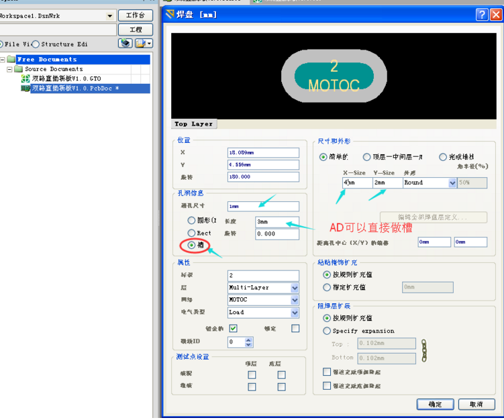Screen dimensions: 504x420
Task: Open the Multi-Layer layer dropdown
Action: [x=295, y=288]
